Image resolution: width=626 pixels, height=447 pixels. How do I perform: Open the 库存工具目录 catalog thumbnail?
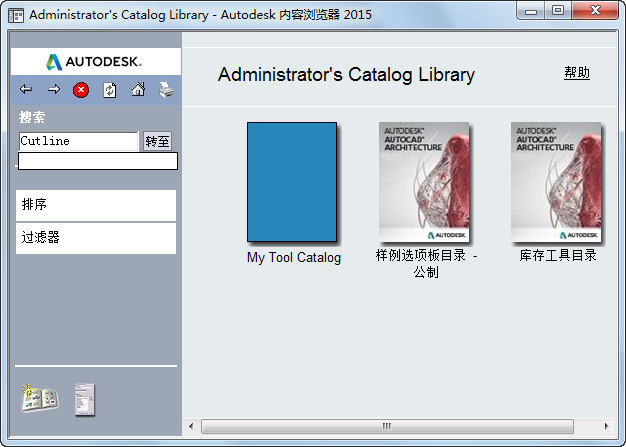pyautogui.click(x=556, y=182)
